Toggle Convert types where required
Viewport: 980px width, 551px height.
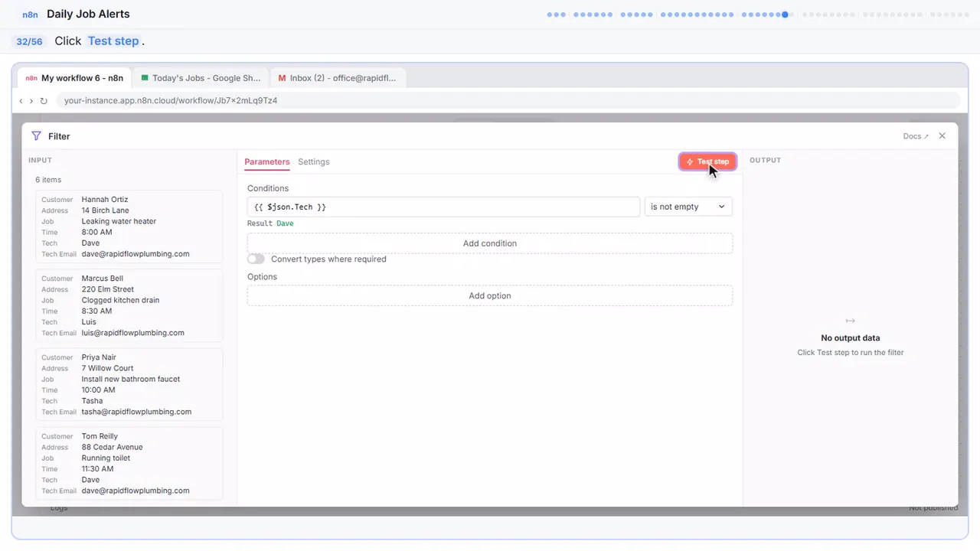(x=256, y=259)
